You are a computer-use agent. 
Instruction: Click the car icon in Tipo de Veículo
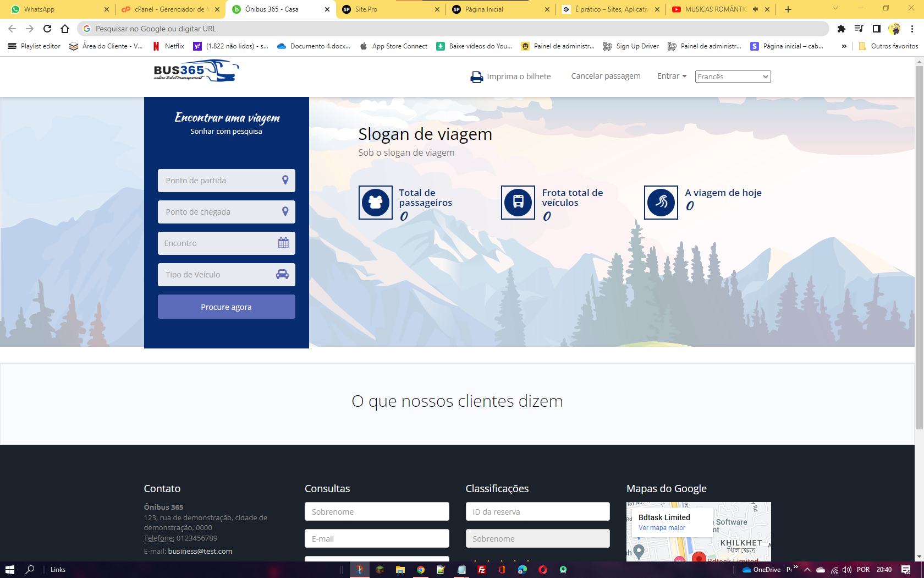click(x=282, y=275)
